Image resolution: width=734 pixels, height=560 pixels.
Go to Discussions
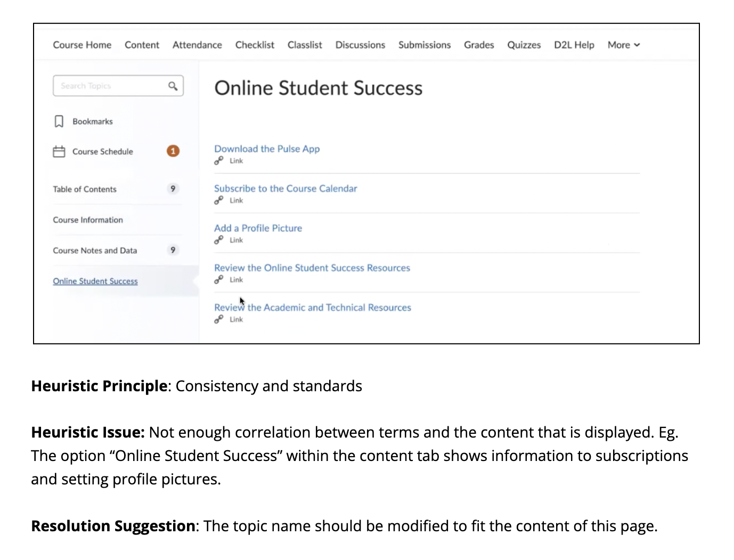[360, 45]
